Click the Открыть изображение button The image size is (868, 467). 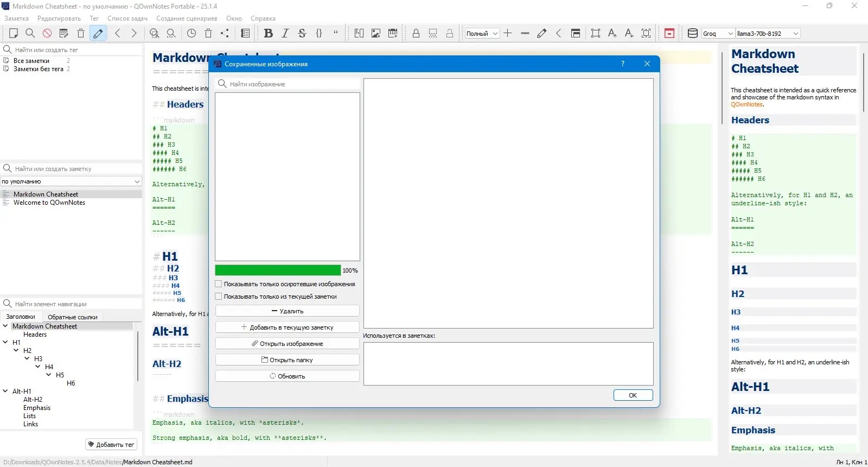pyautogui.click(x=288, y=344)
